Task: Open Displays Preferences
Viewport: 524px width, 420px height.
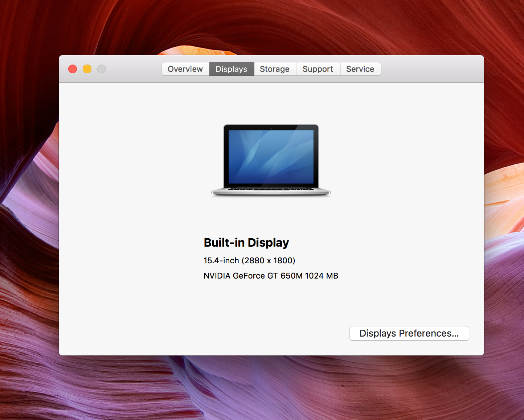Action: (x=409, y=333)
